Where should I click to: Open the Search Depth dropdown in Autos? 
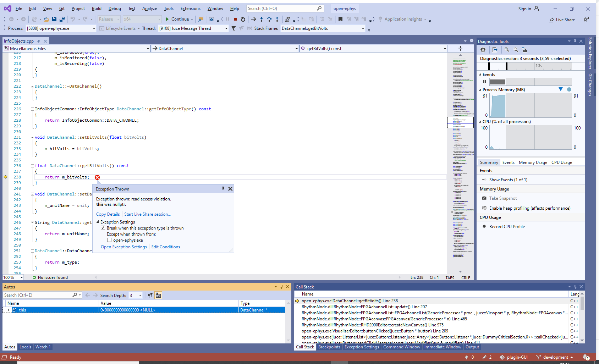[x=139, y=295]
